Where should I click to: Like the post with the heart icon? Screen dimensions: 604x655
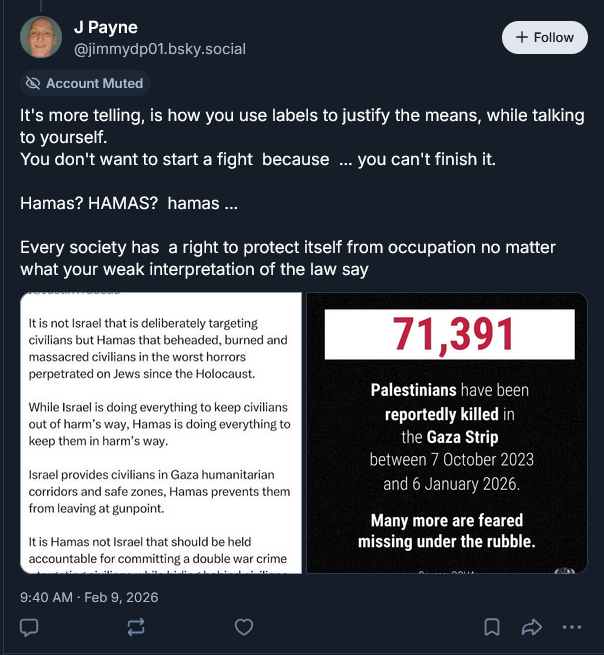[243, 627]
